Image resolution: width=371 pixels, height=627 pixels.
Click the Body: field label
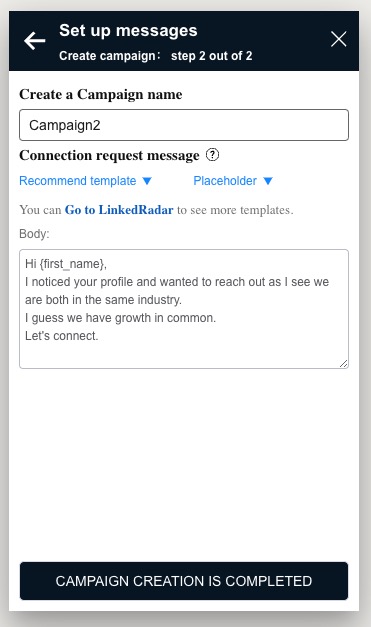34,234
